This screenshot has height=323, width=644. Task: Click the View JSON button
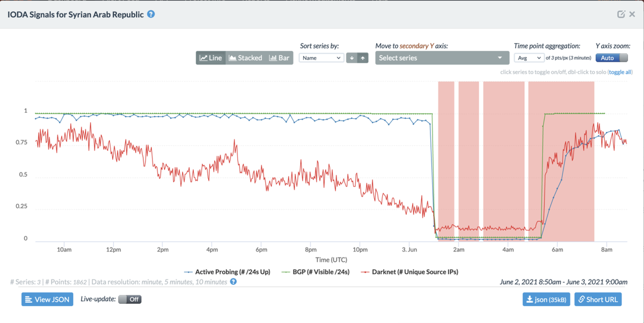point(47,299)
